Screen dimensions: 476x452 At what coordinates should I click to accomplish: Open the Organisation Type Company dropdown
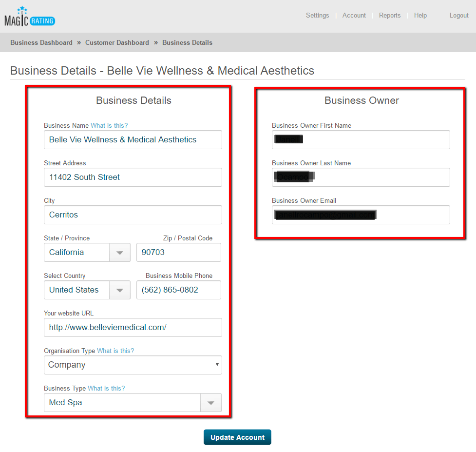pos(133,365)
